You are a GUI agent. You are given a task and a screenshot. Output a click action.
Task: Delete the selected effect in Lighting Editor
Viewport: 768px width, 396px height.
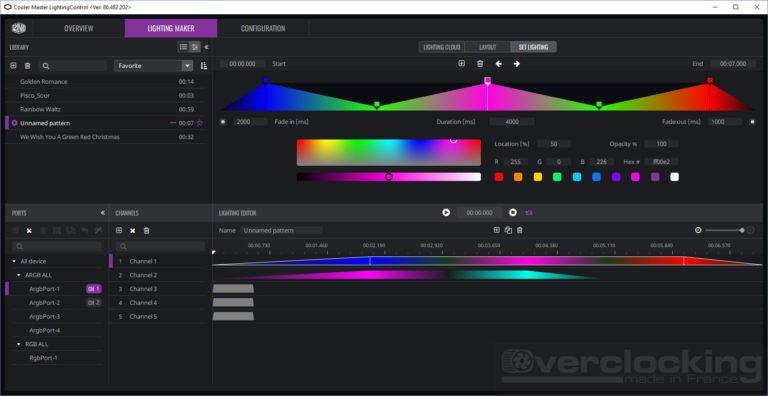(520, 230)
